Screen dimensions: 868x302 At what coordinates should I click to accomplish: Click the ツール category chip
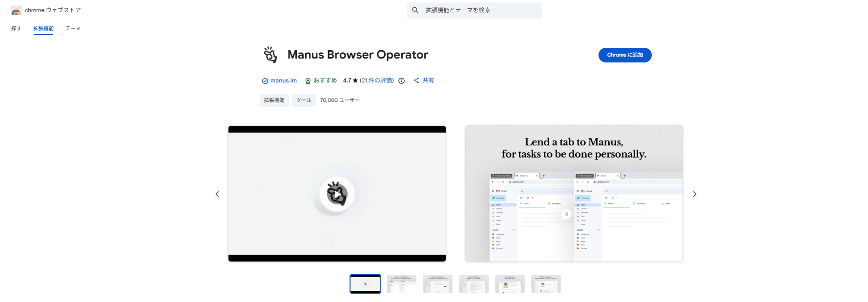[304, 100]
